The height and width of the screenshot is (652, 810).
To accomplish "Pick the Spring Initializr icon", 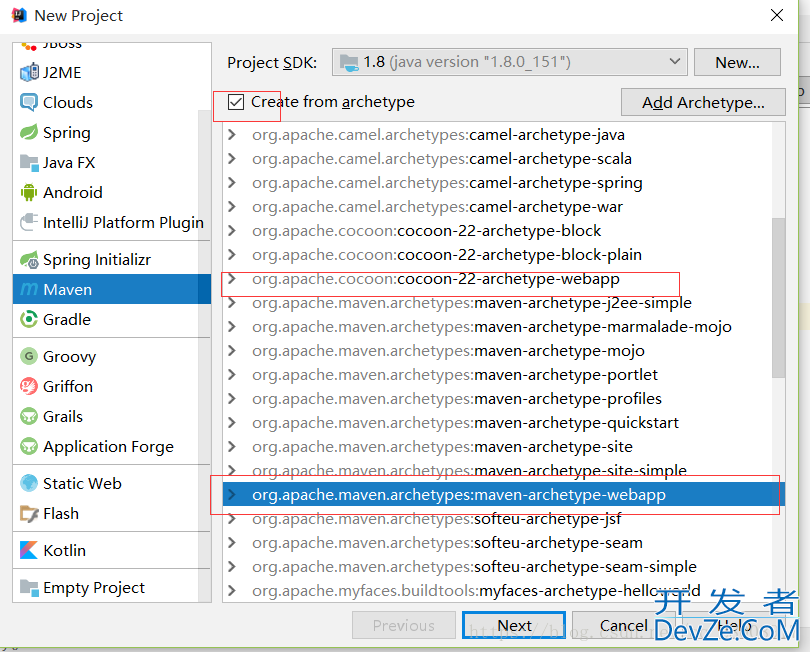I will (29, 259).
